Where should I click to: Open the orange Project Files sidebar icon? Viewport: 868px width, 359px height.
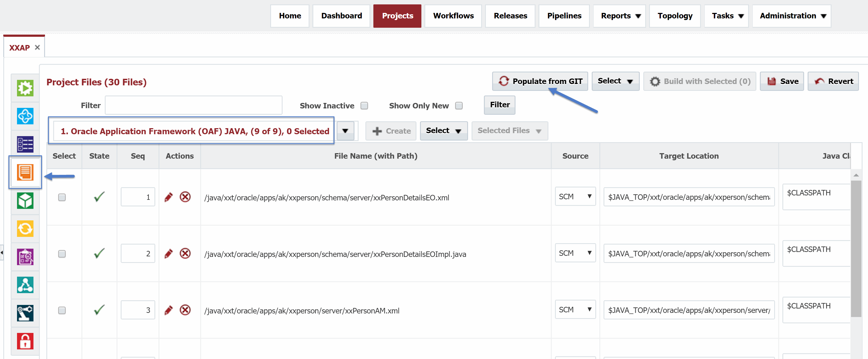[x=25, y=172]
